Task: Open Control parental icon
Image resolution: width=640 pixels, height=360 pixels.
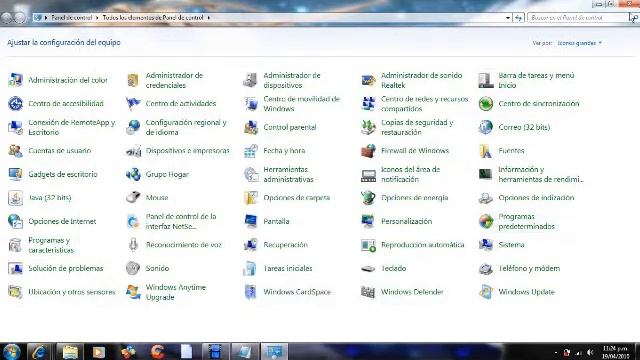Action: pos(251,127)
